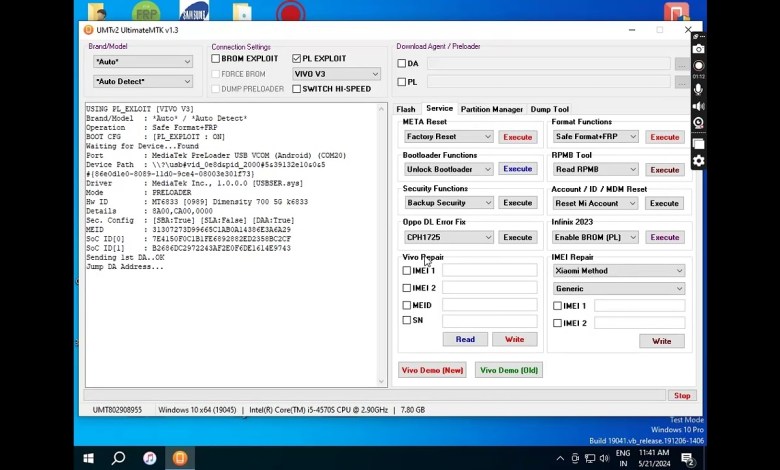Click the FRP desktop shortcut icon

pos(146,12)
